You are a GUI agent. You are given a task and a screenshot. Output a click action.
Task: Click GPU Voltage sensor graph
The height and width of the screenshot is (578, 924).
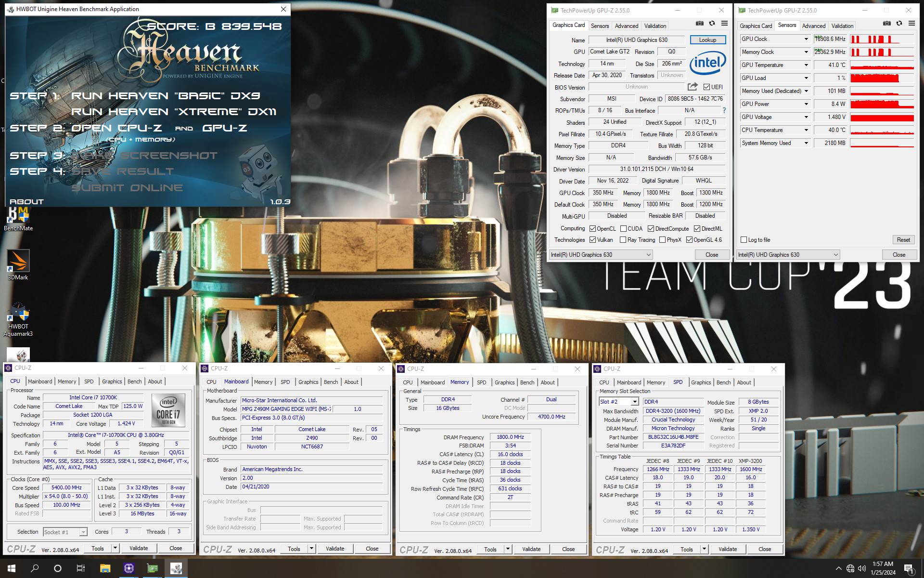click(882, 117)
